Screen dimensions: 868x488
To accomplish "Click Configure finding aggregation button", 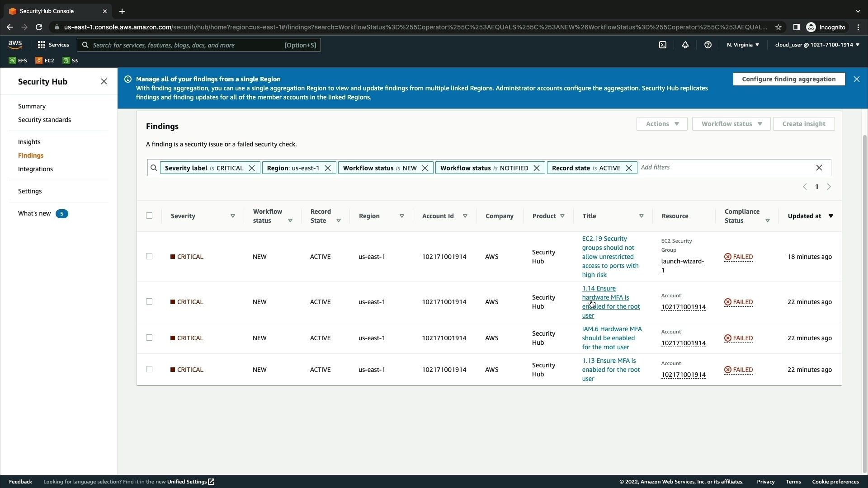I will click(x=788, y=79).
